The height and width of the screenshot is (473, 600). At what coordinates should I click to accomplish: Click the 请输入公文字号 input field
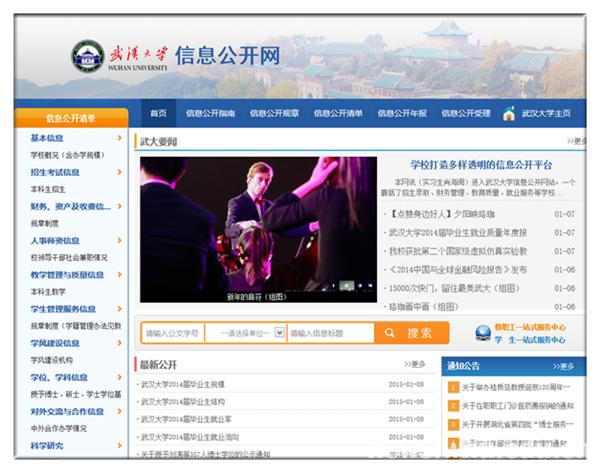tap(172, 333)
